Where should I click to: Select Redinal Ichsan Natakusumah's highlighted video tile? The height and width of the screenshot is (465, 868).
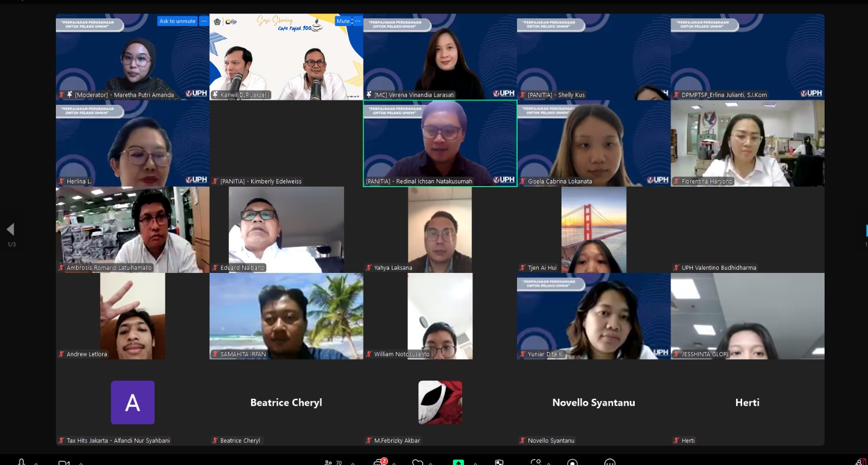click(439, 143)
